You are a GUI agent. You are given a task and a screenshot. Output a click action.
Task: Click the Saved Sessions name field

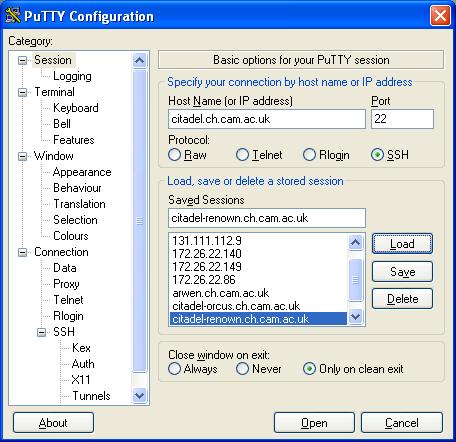click(x=267, y=218)
